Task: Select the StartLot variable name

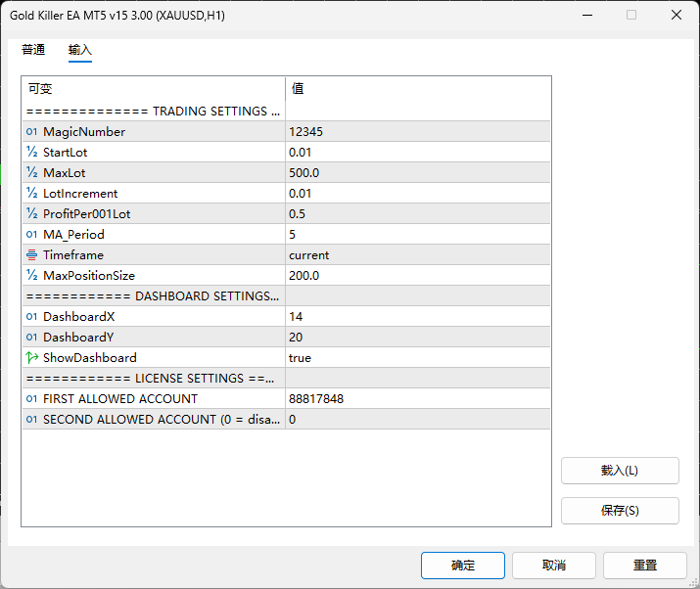Action: pyautogui.click(x=66, y=153)
